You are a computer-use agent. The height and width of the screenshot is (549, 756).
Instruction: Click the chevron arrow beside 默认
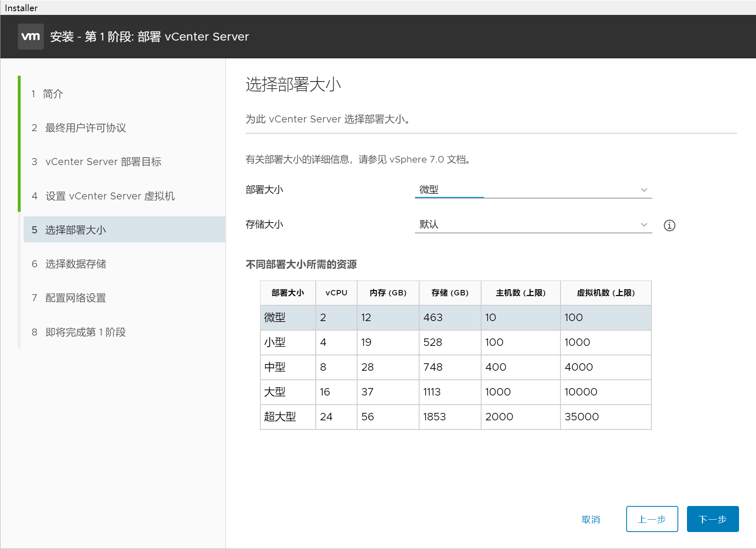click(x=644, y=225)
